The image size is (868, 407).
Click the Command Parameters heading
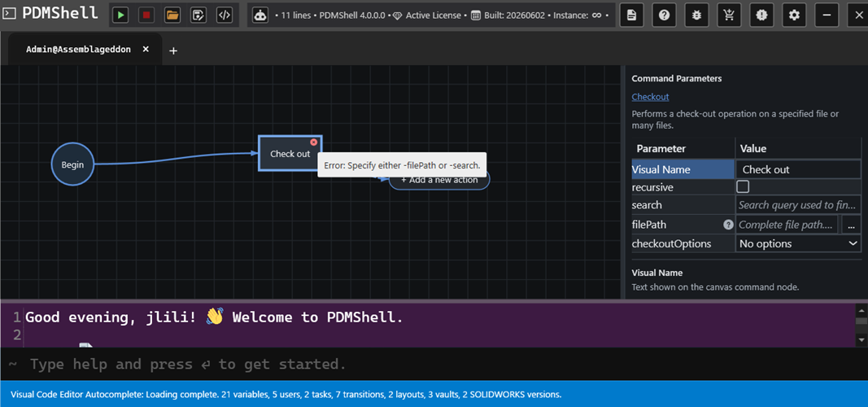click(x=677, y=79)
